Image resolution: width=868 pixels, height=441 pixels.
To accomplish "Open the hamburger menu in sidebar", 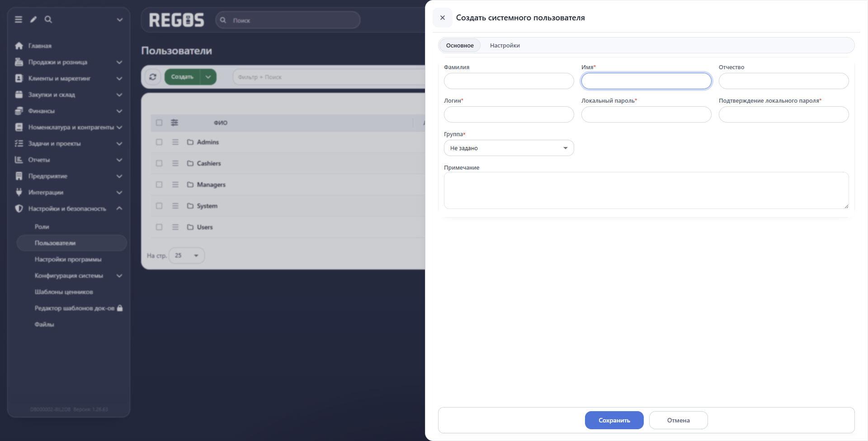I will (x=19, y=19).
